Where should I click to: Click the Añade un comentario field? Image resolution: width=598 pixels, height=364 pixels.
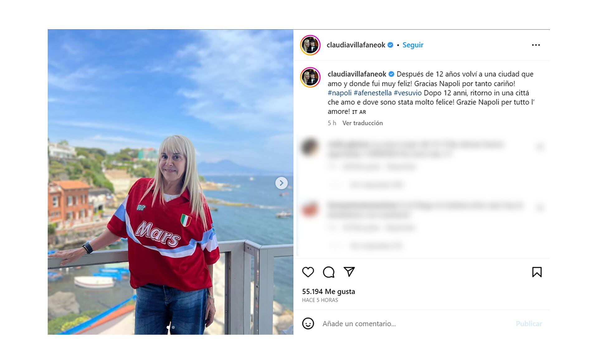[x=416, y=324]
